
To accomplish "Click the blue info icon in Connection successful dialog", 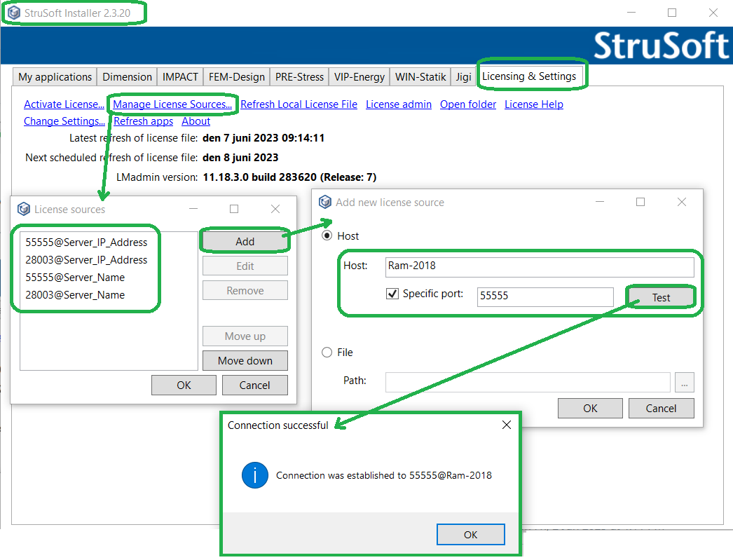I will point(255,475).
